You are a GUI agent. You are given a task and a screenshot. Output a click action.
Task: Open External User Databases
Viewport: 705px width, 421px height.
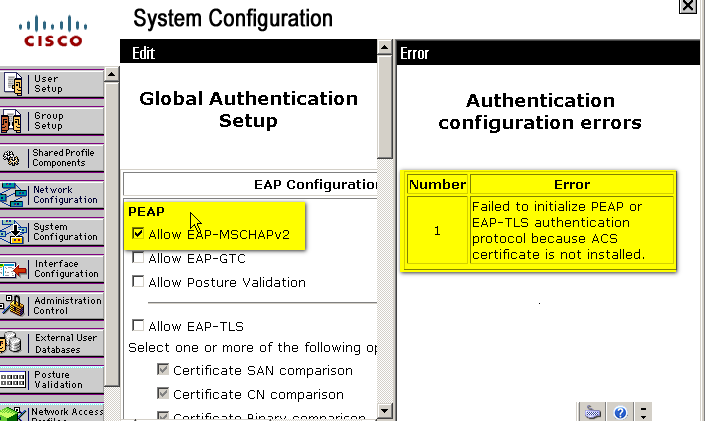[52, 343]
